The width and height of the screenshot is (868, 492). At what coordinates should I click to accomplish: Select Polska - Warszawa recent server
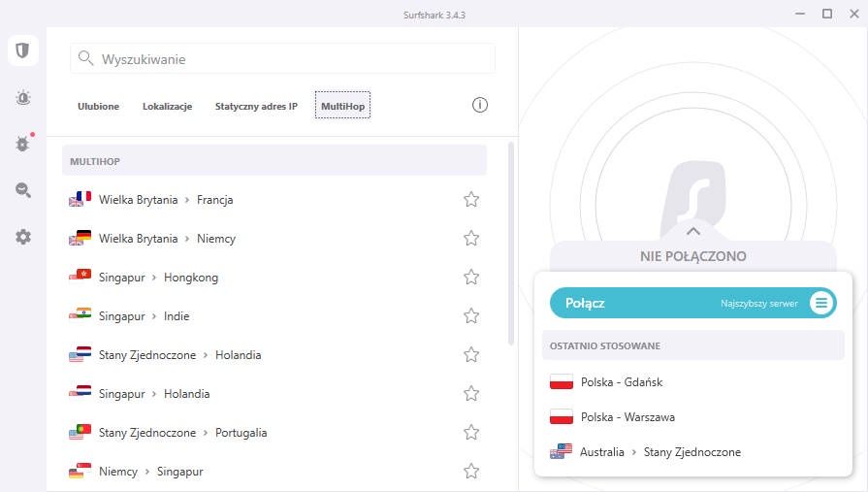693,417
